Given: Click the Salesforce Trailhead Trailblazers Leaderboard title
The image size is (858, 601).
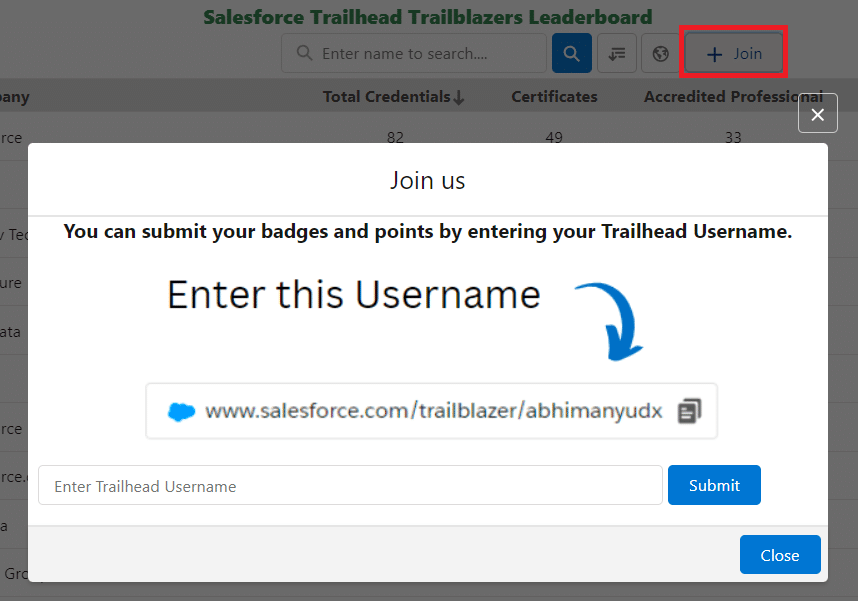Looking at the screenshot, I should (428, 17).
